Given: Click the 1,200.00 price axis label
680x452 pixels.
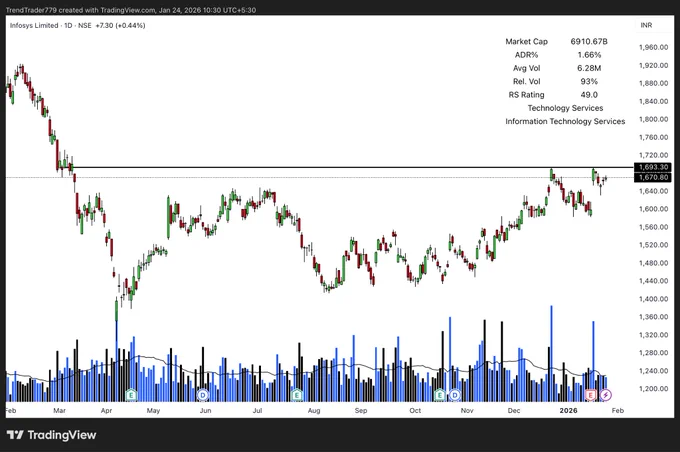Looking at the screenshot, I should click(x=653, y=389).
